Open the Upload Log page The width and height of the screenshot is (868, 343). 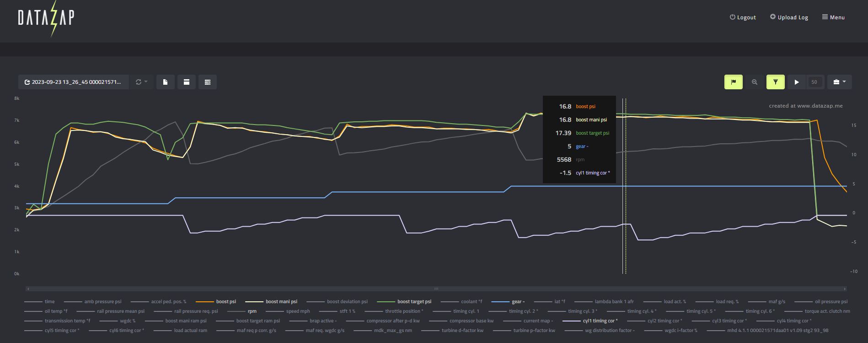[789, 17]
